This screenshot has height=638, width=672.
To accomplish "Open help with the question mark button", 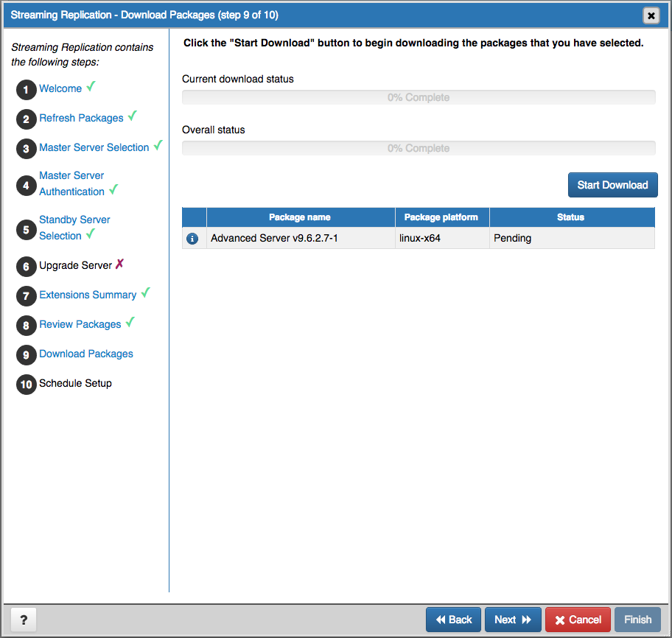I will click(x=24, y=620).
